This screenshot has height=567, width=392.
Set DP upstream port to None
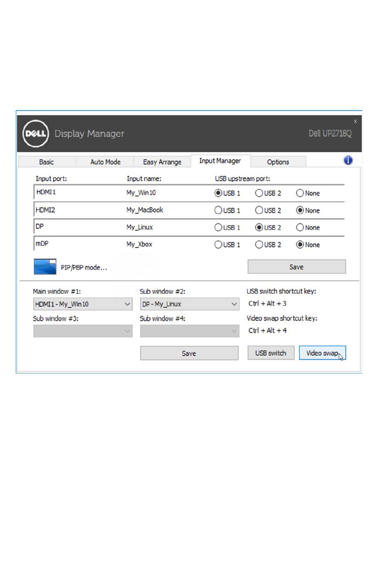tap(300, 227)
